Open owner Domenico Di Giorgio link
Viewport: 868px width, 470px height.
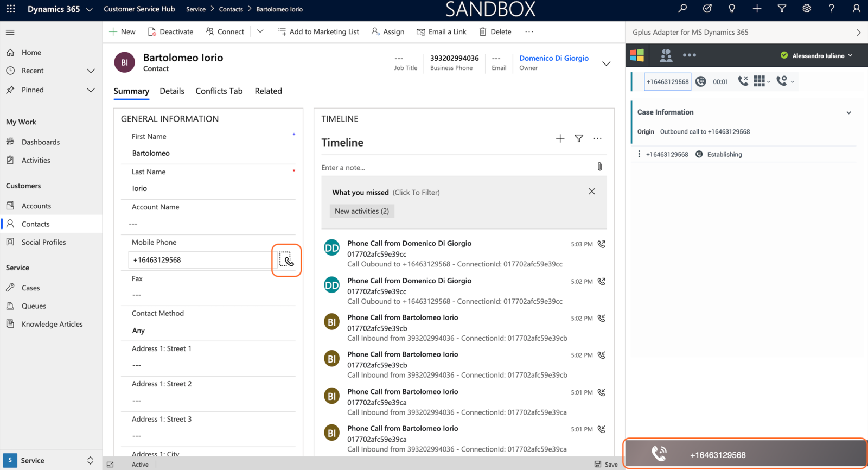pos(554,58)
